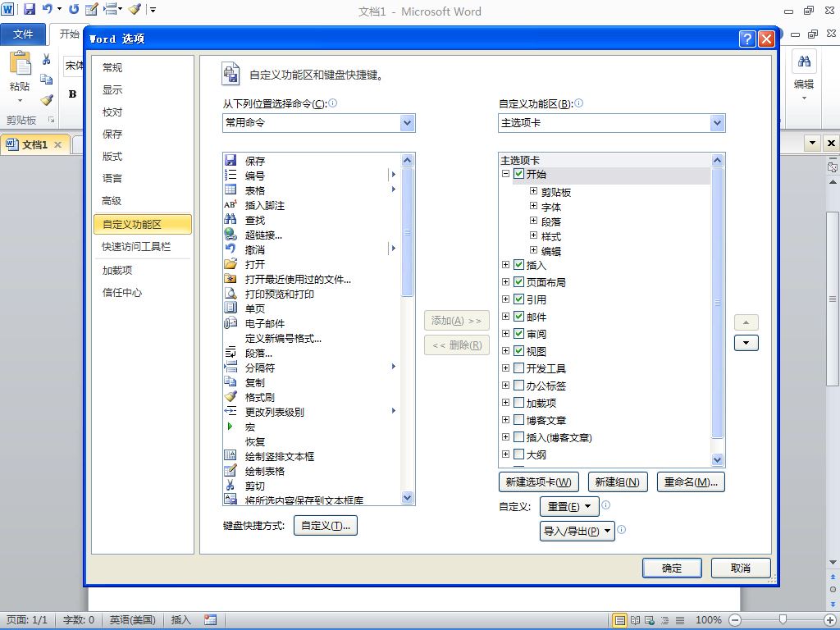Uncheck the 页面布局 tab checkbox

pos(518,282)
